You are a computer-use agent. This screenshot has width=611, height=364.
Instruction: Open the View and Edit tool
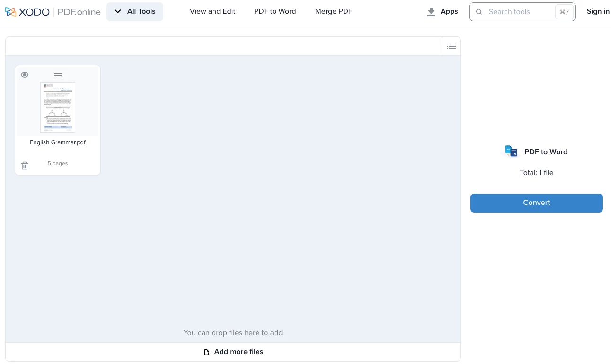213,11
